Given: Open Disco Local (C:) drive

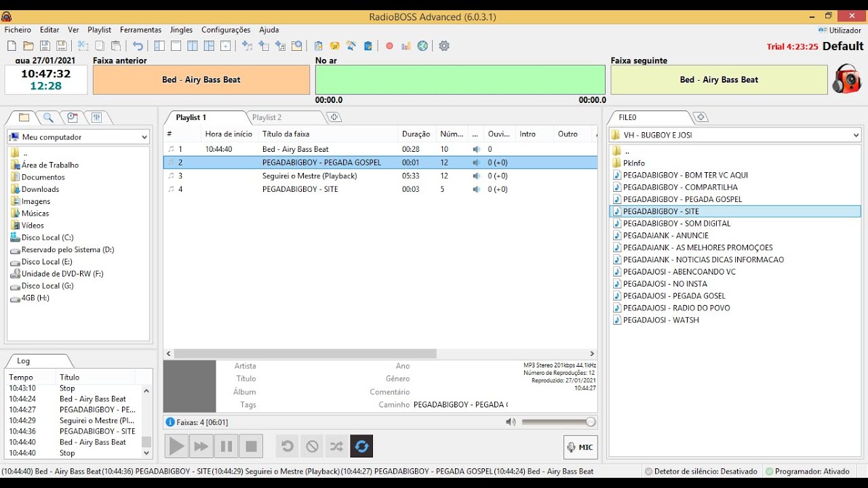Looking at the screenshot, I should point(47,238).
